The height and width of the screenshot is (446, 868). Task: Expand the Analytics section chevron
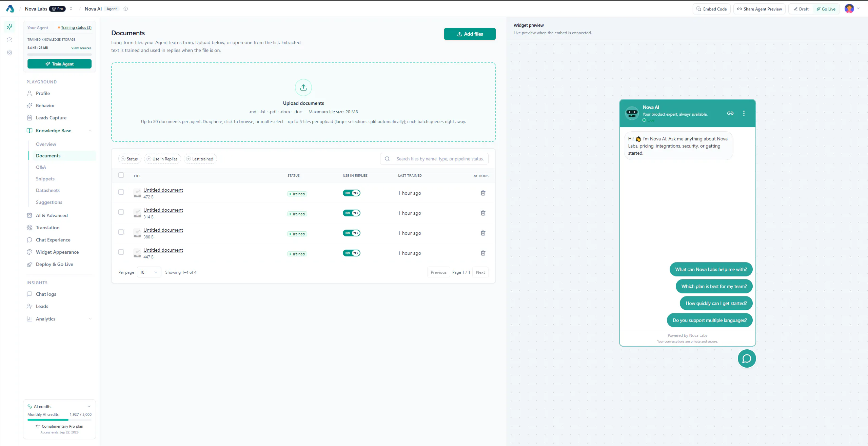[x=90, y=319]
